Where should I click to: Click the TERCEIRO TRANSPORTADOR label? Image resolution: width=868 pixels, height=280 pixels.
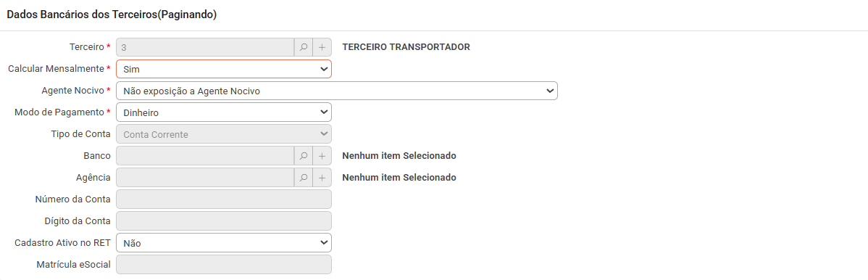click(x=406, y=47)
